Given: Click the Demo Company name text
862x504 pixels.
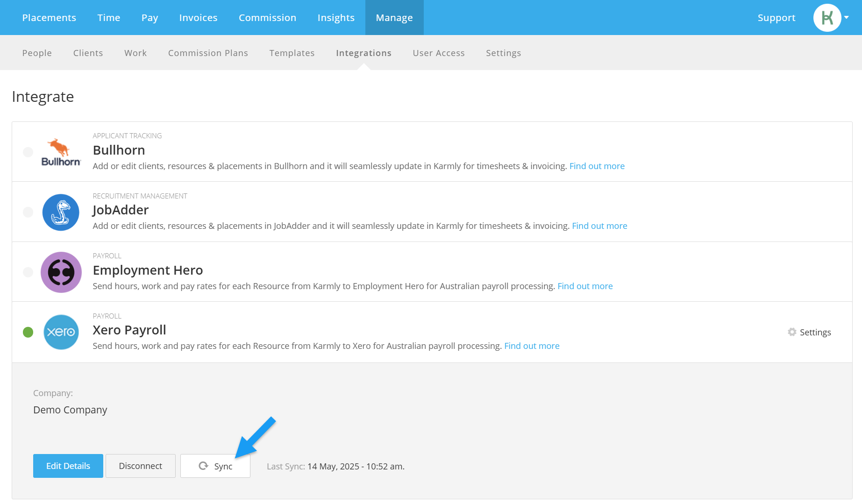Looking at the screenshot, I should 70,410.
